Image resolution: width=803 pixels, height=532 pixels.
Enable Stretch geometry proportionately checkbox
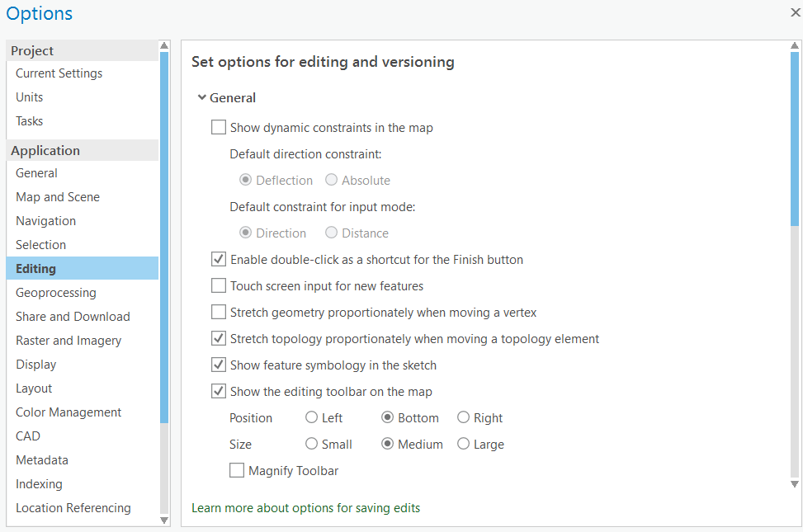click(219, 313)
